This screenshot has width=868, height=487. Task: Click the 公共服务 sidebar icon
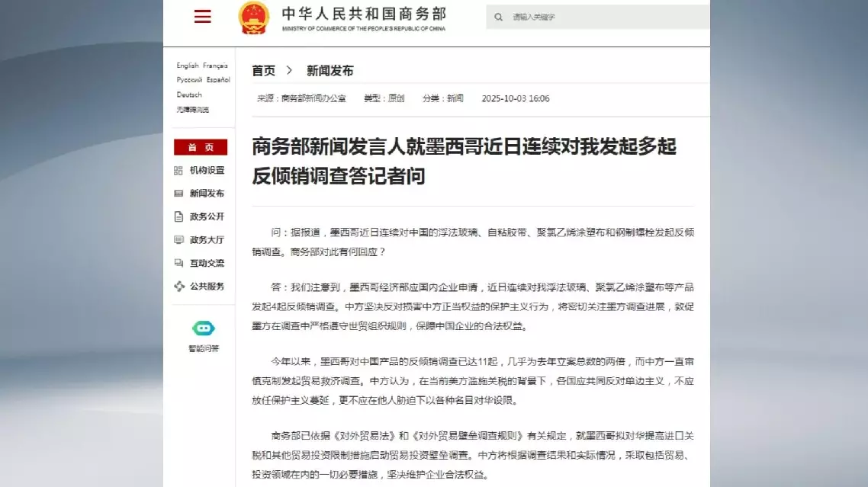pyautogui.click(x=178, y=287)
